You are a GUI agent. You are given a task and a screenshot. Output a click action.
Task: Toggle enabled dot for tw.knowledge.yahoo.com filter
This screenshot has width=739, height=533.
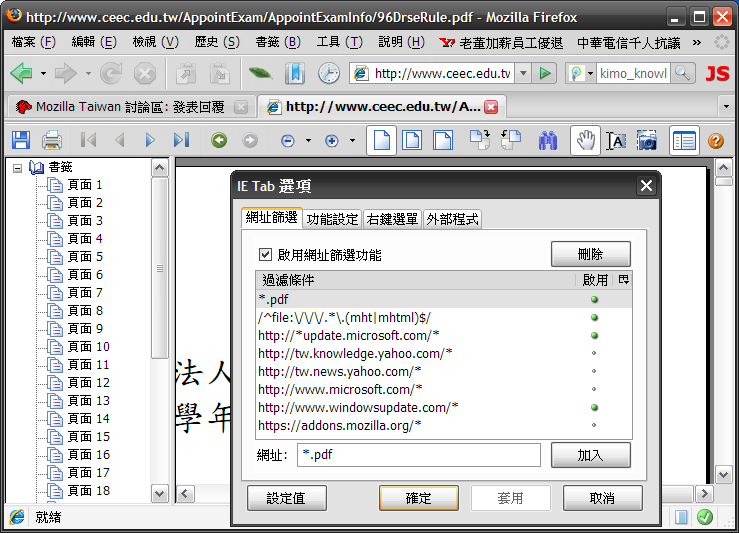(x=594, y=353)
